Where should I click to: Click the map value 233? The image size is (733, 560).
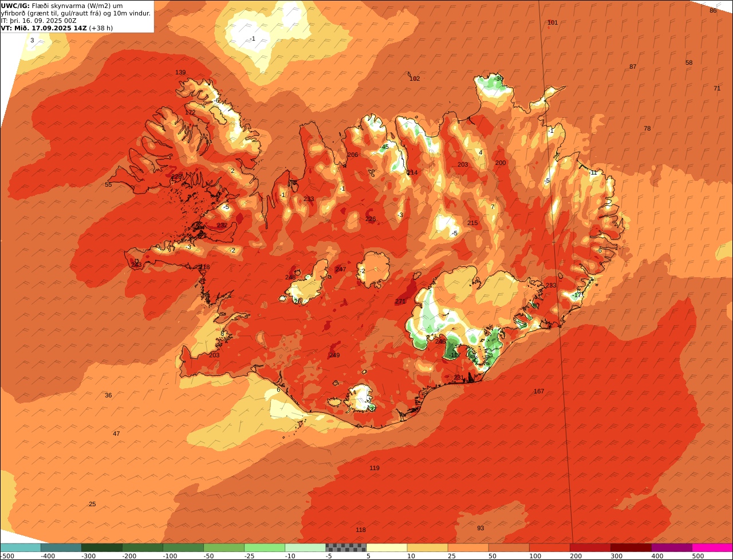coord(309,199)
